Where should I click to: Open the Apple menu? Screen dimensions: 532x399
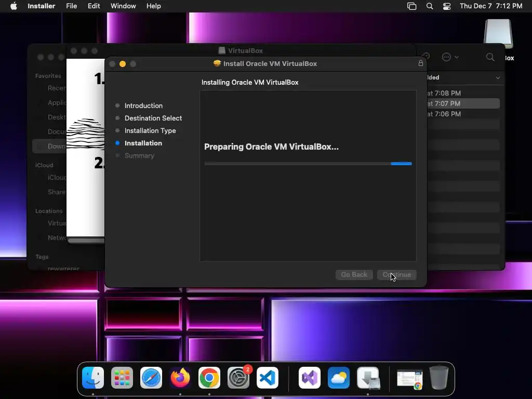coord(14,6)
